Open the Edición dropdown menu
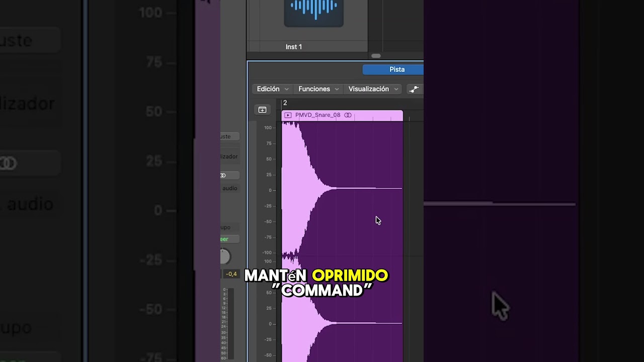Screen dimensions: 644x362 pyautogui.click(x=272, y=89)
